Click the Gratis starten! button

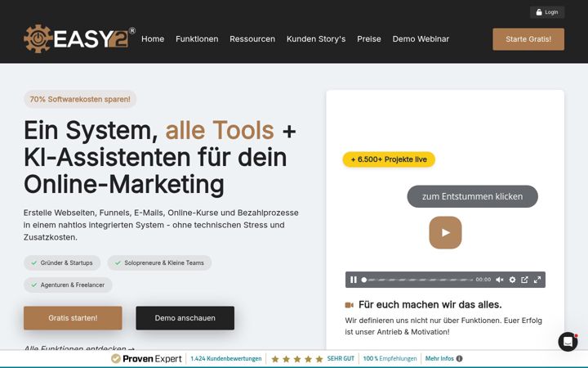[x=73, y=318]
